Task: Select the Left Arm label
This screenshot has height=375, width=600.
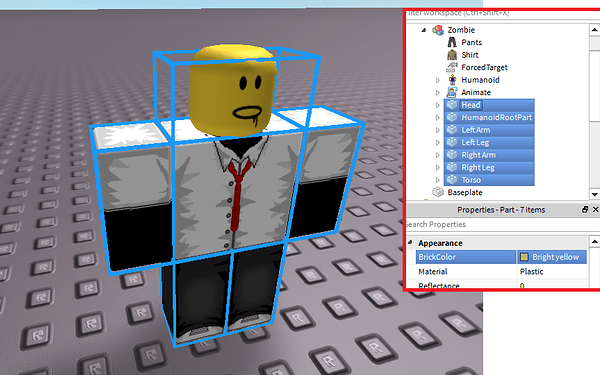Action: coord(476,130)
